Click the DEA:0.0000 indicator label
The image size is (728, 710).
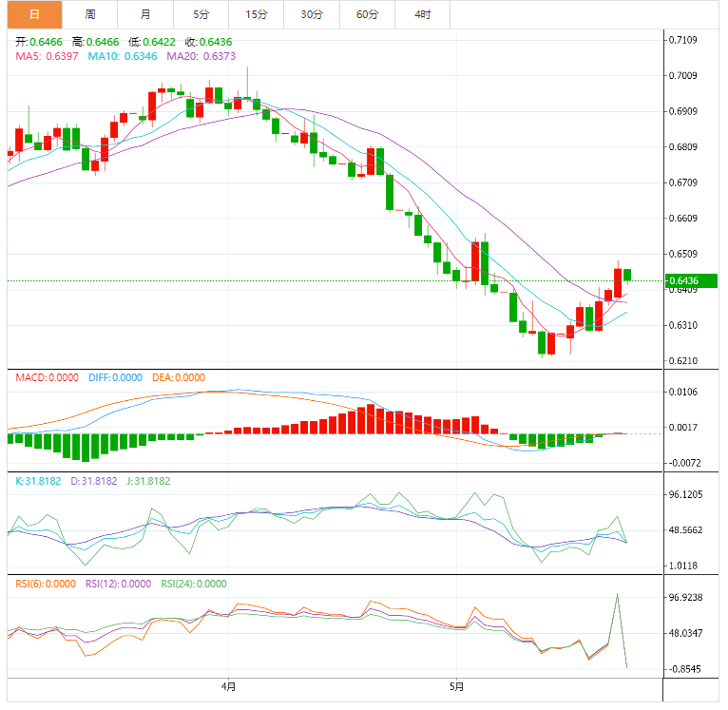[179, 377]
